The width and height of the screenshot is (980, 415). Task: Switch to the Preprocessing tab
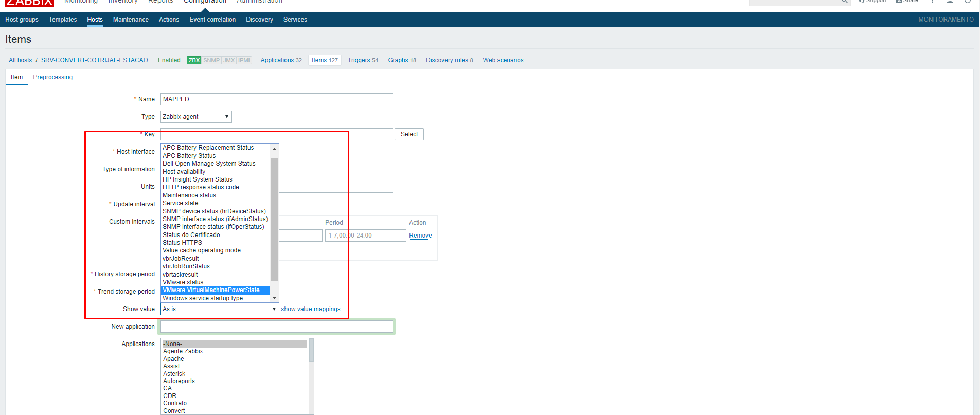click(53, 77)
